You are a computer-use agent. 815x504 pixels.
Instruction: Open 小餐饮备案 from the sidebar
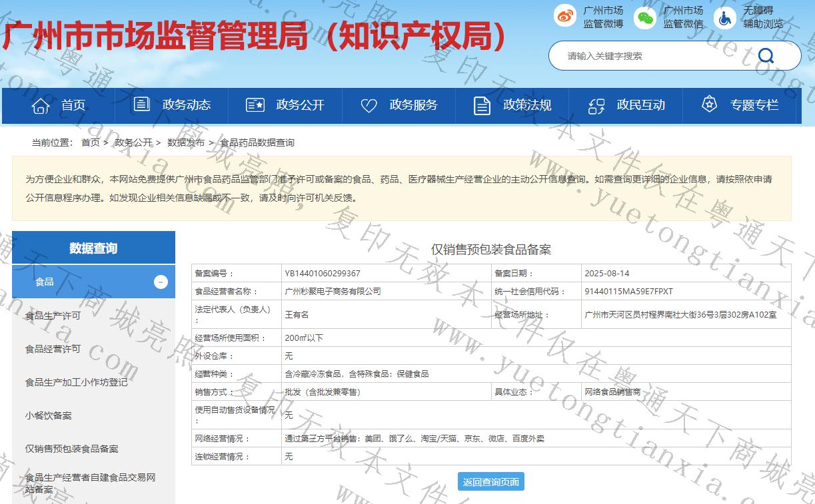[48, 415]
